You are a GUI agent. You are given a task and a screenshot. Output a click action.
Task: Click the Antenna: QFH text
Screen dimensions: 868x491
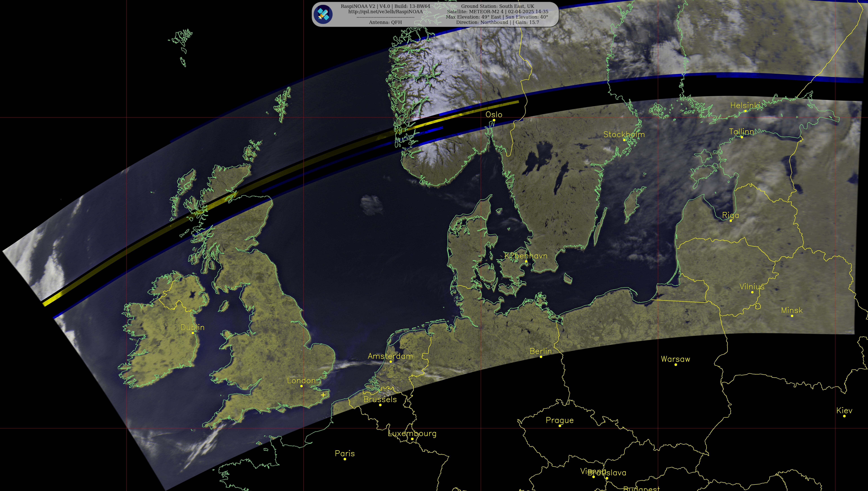(x=385, y=22)
